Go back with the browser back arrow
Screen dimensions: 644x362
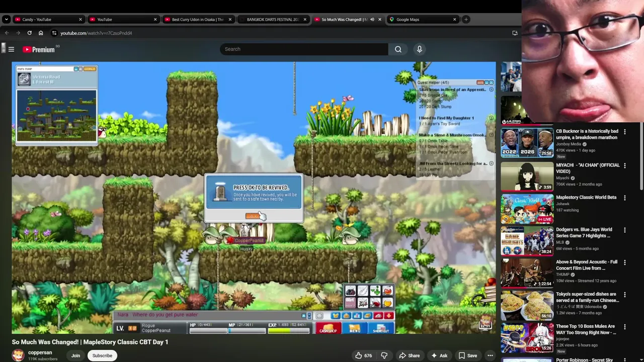coord(7,33)
